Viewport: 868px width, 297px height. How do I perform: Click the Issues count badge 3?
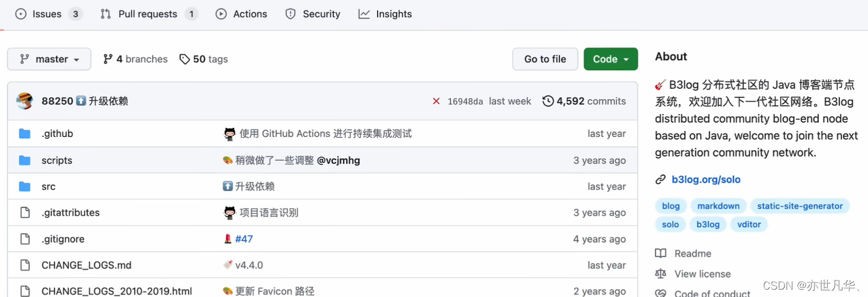pyautogui.click(x=75, y=14)
